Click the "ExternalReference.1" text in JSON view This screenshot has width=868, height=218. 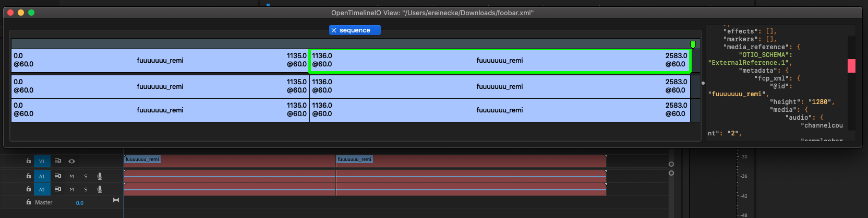748,63
